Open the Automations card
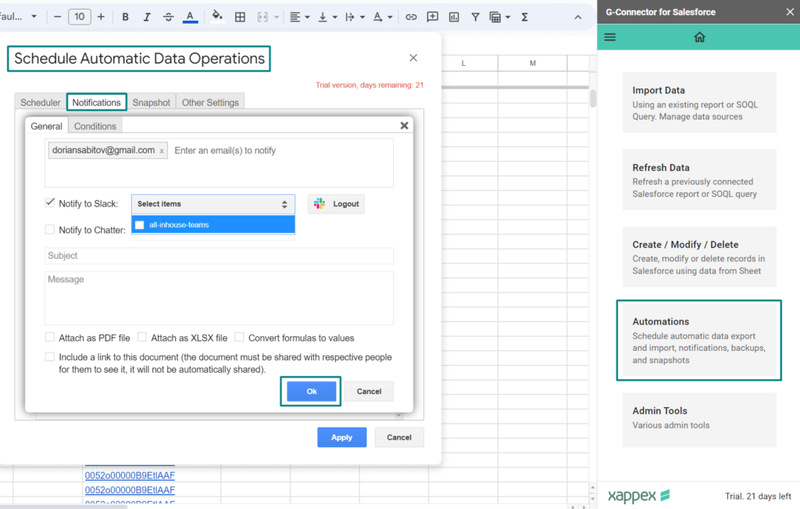This screenshot has width=800, height=509. 699,340
